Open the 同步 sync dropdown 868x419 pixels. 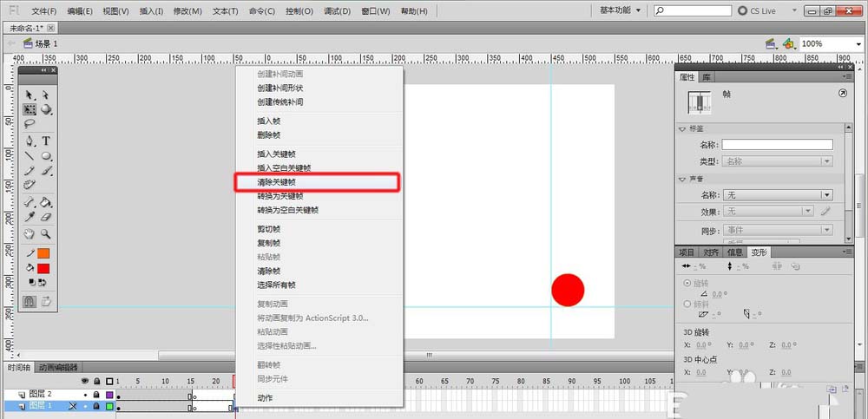pyautogui.click(x=777, y=230)
